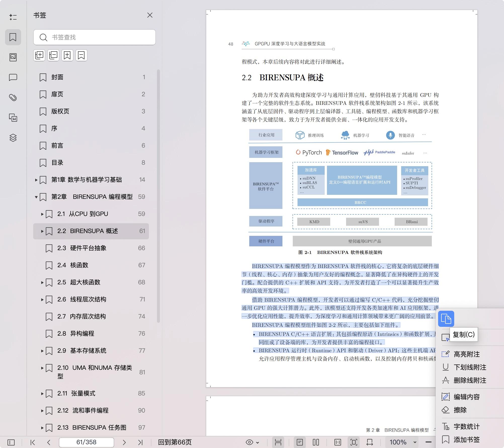Screen dimensions: 504x448
Task: Expand the 第1章 数学与机器学习基础 bookmark
Action: [x=36, y=180]
